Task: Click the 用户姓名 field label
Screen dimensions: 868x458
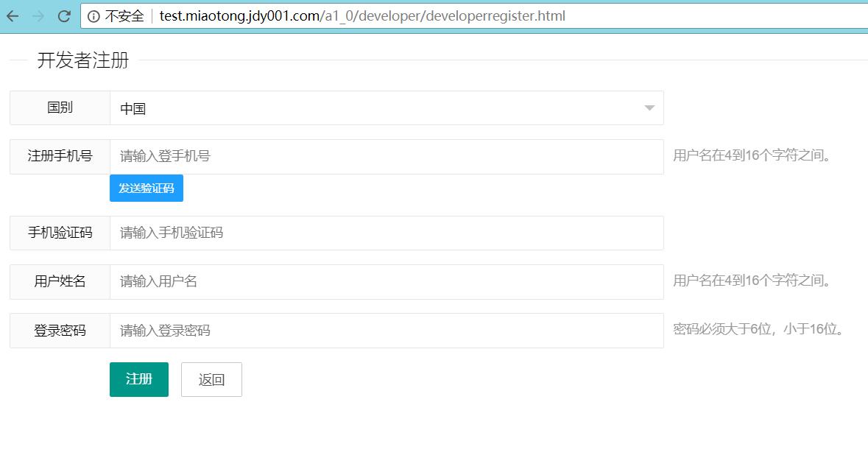Action: click(x=60, y=281)
